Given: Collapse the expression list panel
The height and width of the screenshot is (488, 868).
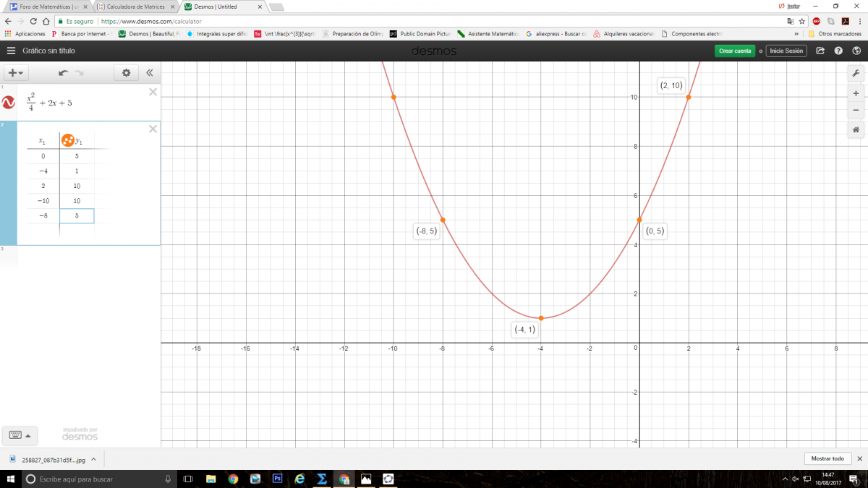Looking at the screenshot, I should tap(150, 73).
